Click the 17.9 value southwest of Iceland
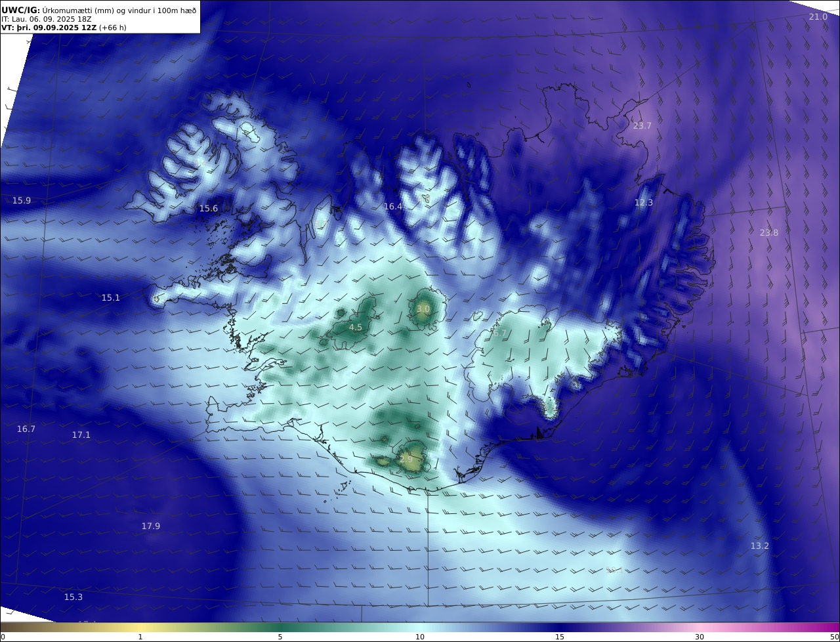840x642 pixels. [x=151, y=526]
